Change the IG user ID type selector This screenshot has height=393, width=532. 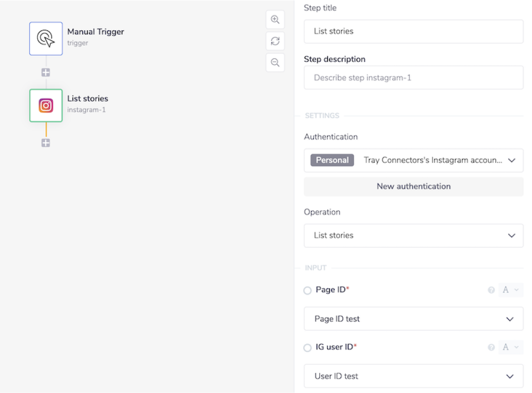pos(510,347)
